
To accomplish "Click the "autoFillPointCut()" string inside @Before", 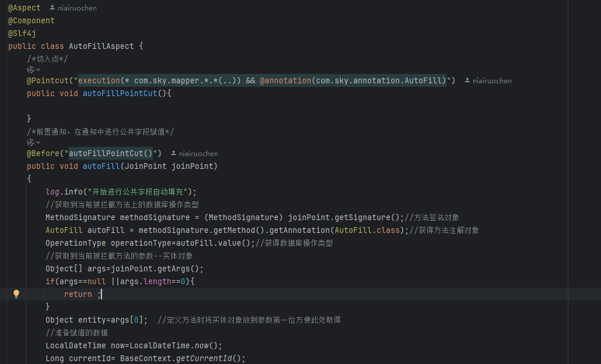I will pyautogui.click(x=110, y=154).
